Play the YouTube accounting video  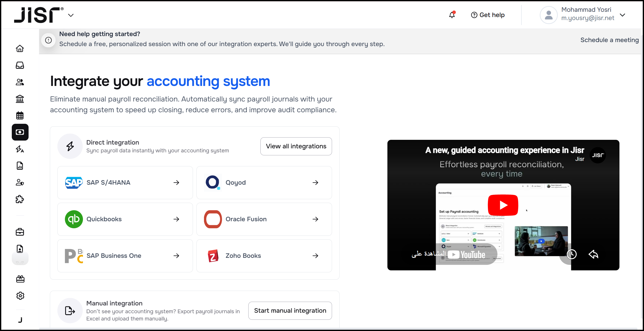pos(503,205)
